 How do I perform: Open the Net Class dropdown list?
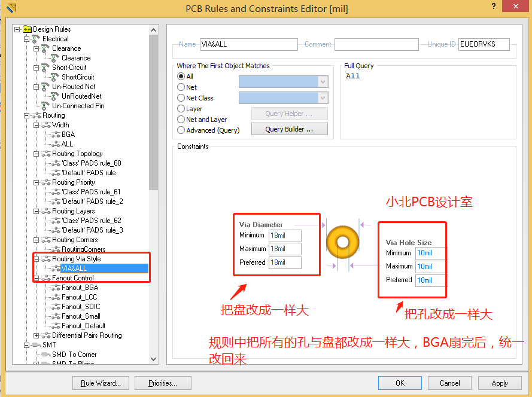point(323,98)
